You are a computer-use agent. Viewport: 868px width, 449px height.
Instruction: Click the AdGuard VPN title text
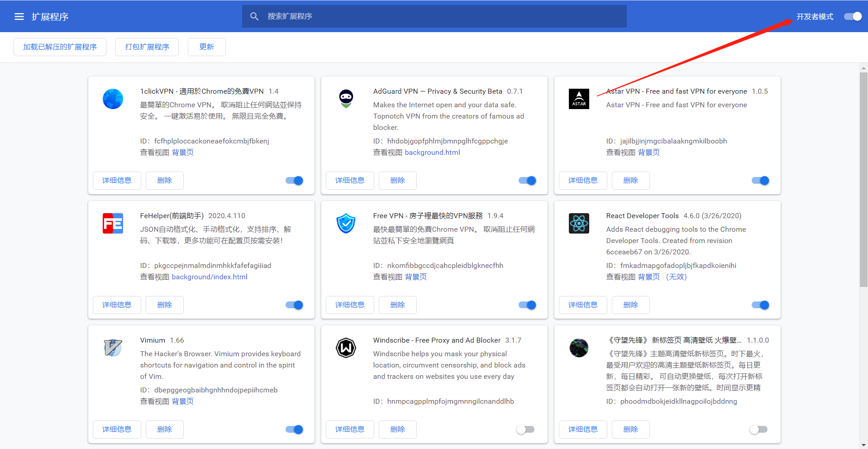(438, 91)
